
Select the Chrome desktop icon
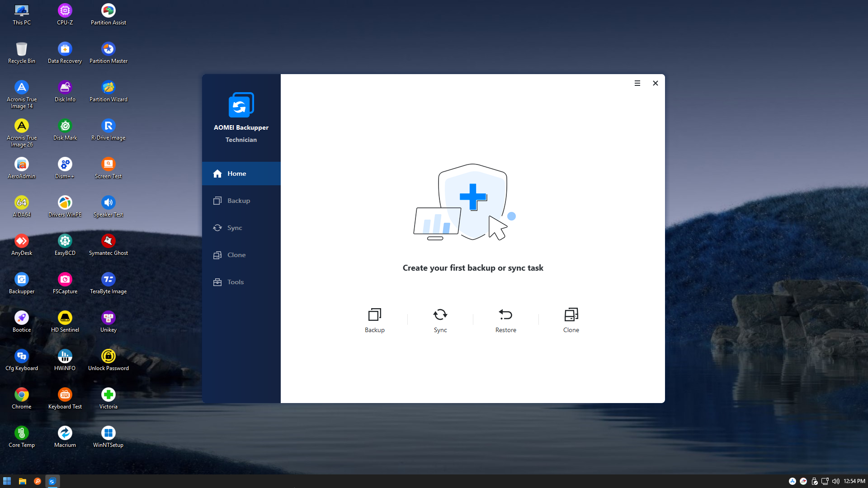point(22,399)
